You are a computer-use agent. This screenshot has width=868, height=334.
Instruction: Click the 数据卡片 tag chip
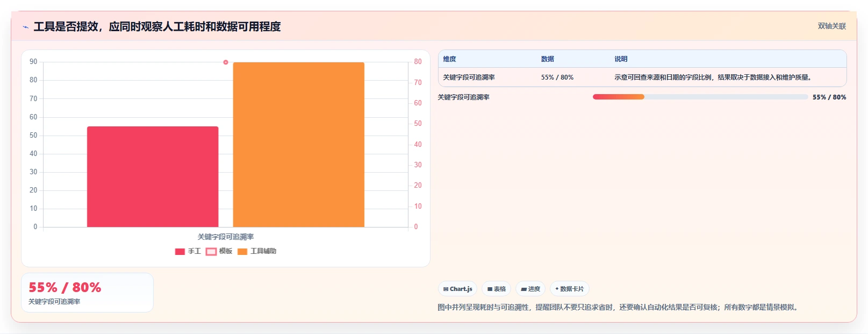570,289
